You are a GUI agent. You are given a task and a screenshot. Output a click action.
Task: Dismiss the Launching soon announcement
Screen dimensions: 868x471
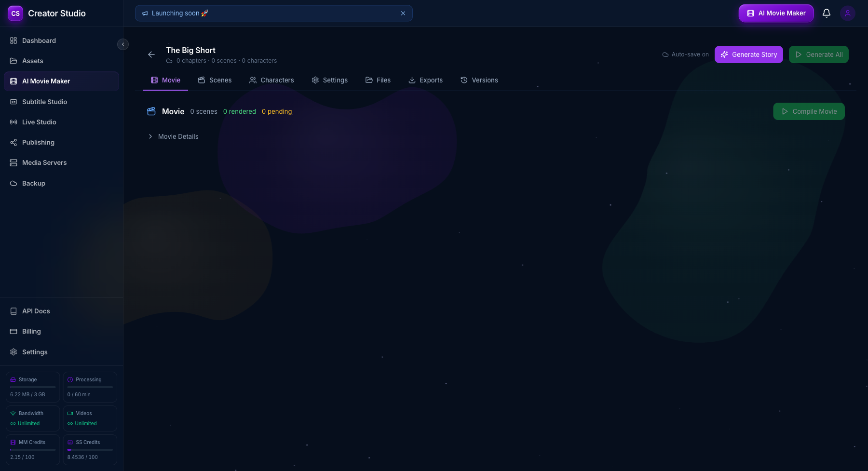coord(403,13)
